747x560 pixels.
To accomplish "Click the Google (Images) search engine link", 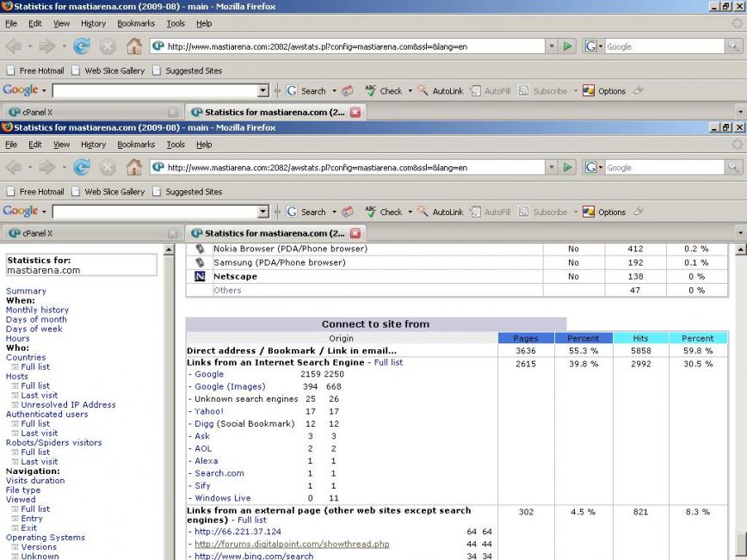I will pyautogui.click(x=229, y=387).
